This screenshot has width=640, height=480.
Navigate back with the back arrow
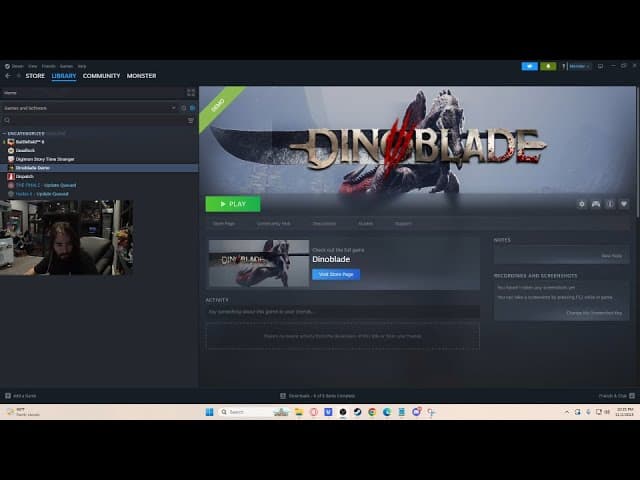coord(8,76)
